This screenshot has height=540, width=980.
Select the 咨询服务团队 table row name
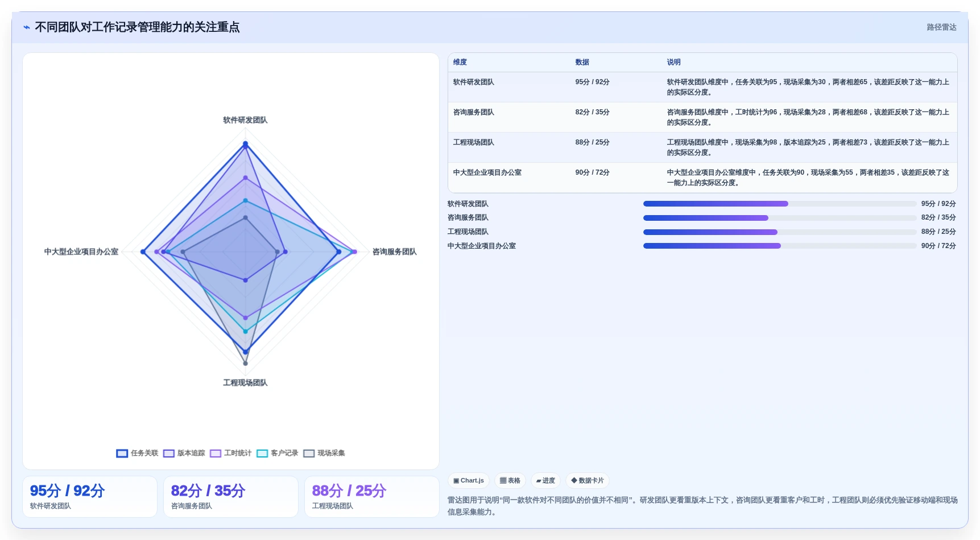[473, 112]
